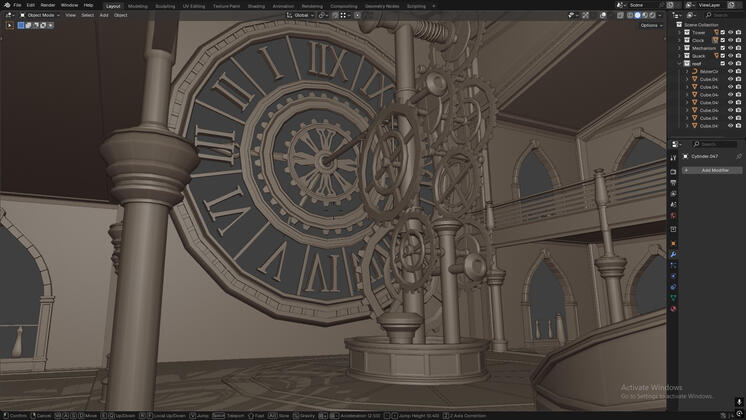Open the Physics properties tab
Image resolution: width=746 pixels, height=420 pixels.
[x=673, y=276]
